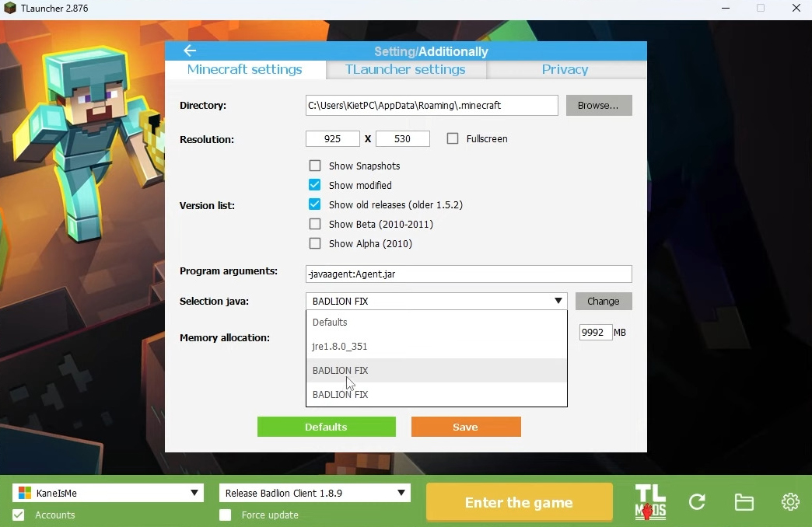Image resolution: width=812 pixels, height=527 pixels.
Task: Open the game folder icon
Action: 744,501
